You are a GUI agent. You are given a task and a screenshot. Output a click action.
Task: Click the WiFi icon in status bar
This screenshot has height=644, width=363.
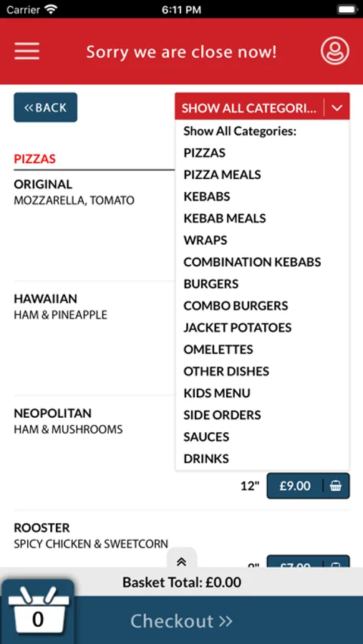pyautogui.click(x=52, y=9)
